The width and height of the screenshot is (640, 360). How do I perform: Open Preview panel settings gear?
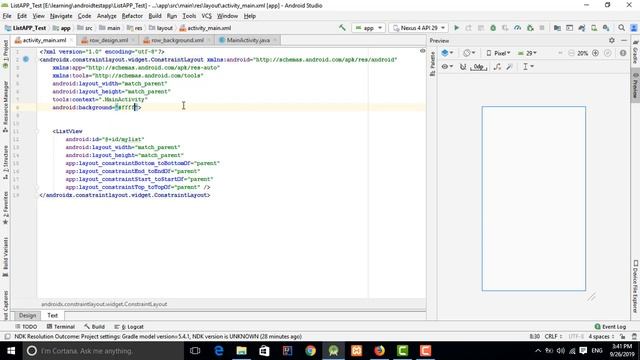coord(611,40)
